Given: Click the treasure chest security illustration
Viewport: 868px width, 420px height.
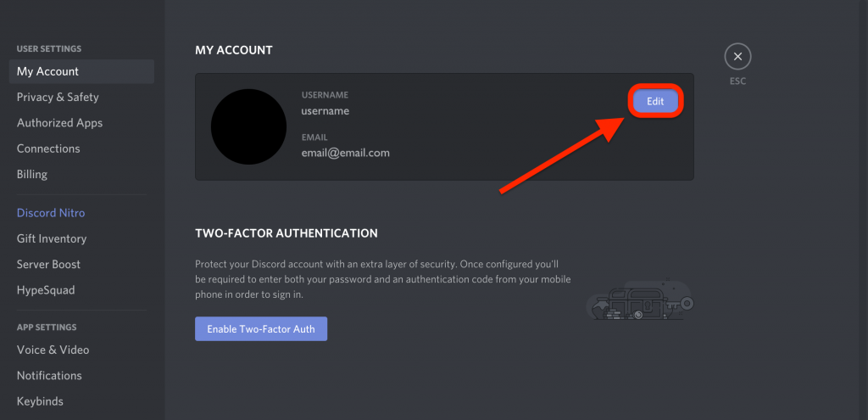Looking at the screenshot, I should click(x=639, y=300).
